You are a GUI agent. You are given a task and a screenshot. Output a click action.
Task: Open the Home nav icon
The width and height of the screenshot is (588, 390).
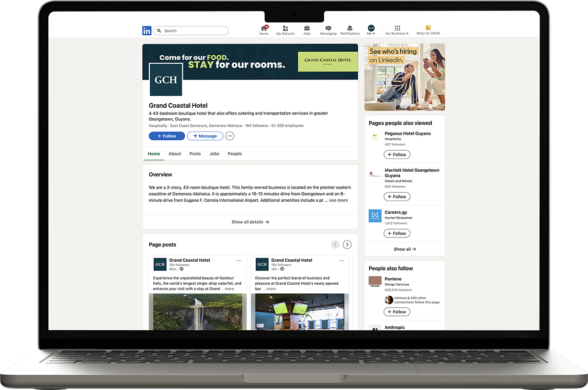click(264, 28)
